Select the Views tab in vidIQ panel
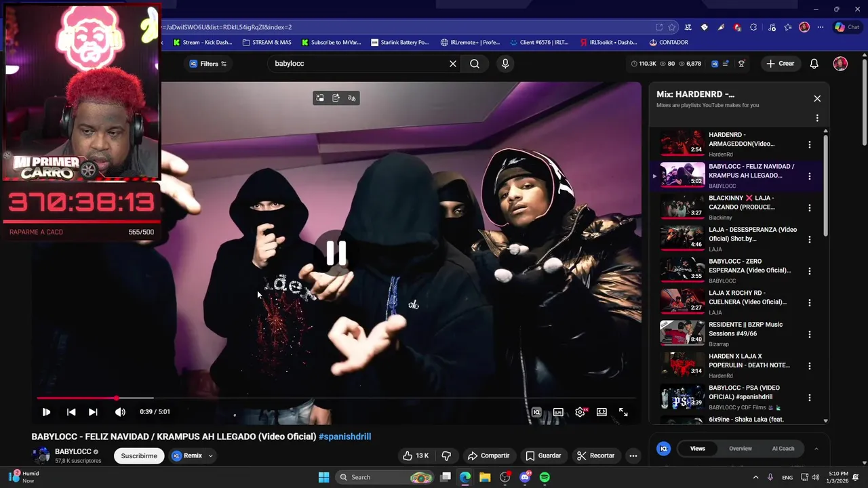The image size is (868, 488). point(698,448)
